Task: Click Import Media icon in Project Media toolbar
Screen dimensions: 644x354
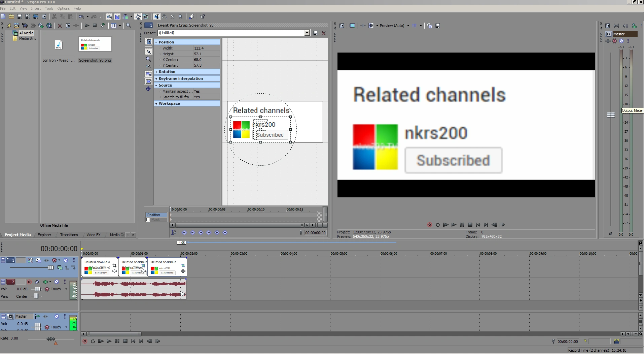Action: coord(16,26)
